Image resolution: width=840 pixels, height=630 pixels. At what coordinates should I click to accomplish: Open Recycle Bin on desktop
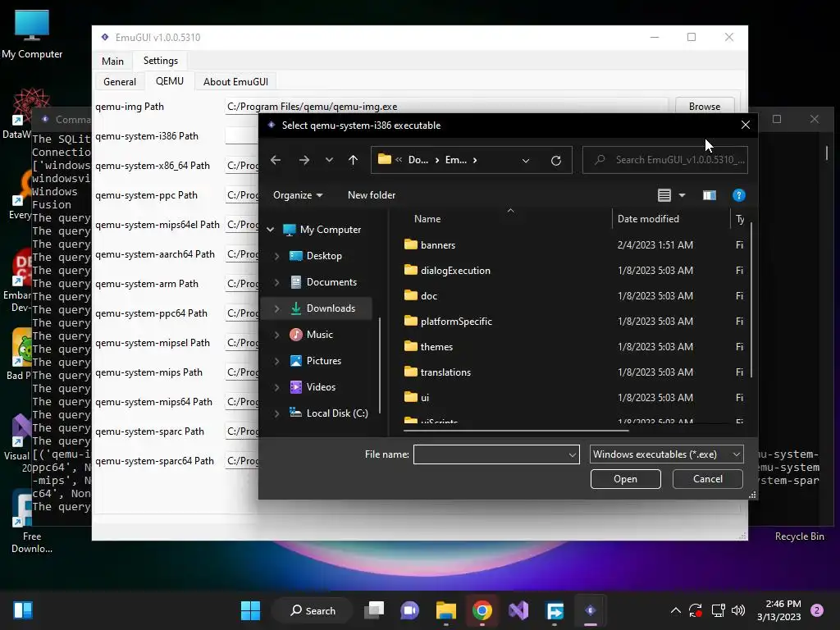[x=799, y=536]
